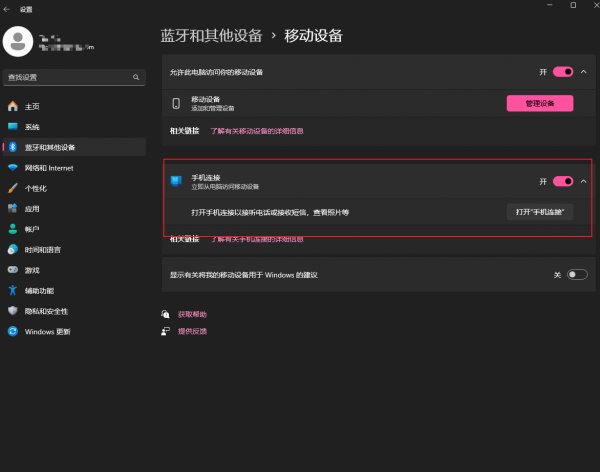Collapse the 允许此电脑访问你的移动设备 section chevron
Viewport: 600px width, 472px height.
coord(584,72)
